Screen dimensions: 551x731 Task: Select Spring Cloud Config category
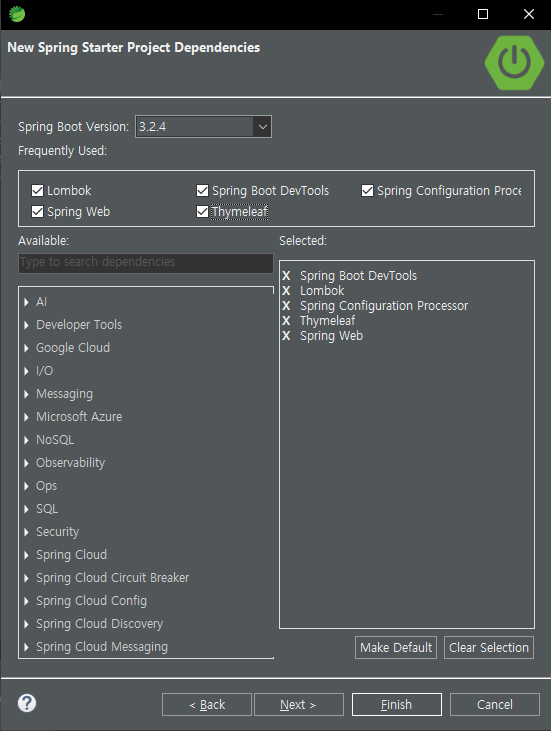click(x=91, y=600)
